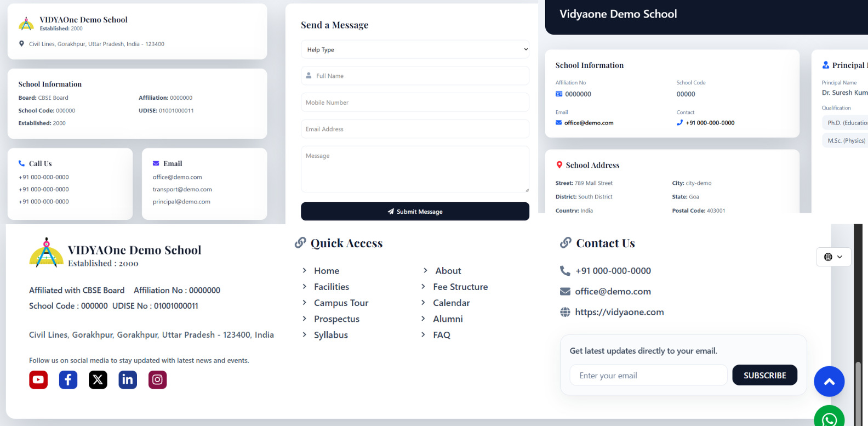868x426 pixels.
Task: Click the Principal person icon
Action: tap(826, 65)
